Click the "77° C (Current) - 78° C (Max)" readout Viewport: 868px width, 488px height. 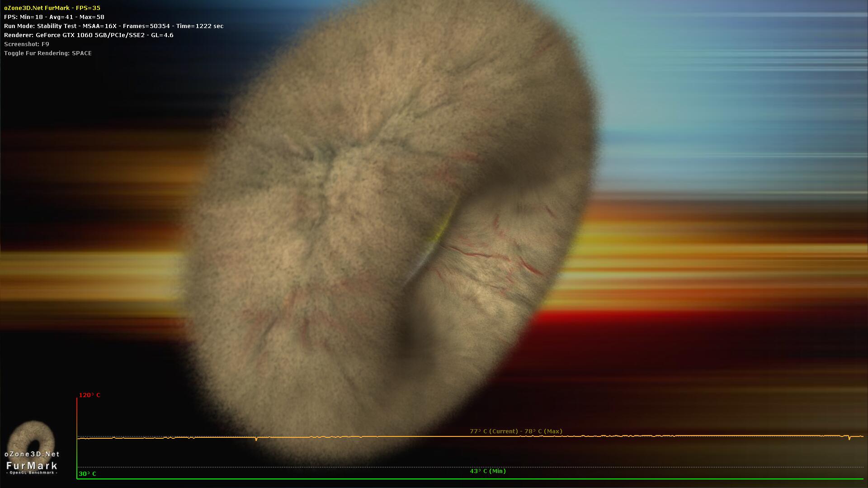(x=516, y=431)
